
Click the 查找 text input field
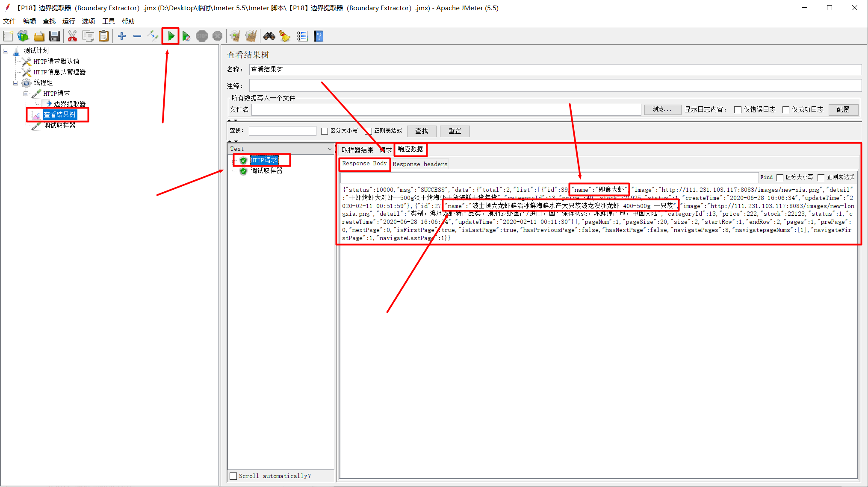tap(283, 131)
